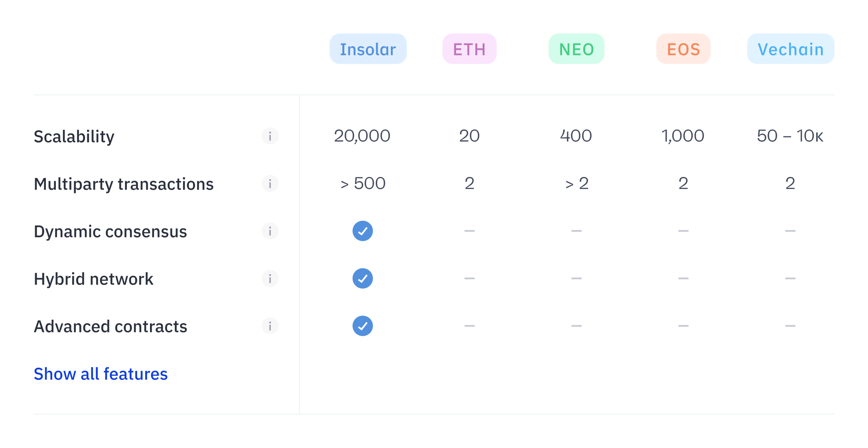Open Multiparty transactions info tooltip icon
This screenshot has width=868, height=448.
[x=270, y=184]
